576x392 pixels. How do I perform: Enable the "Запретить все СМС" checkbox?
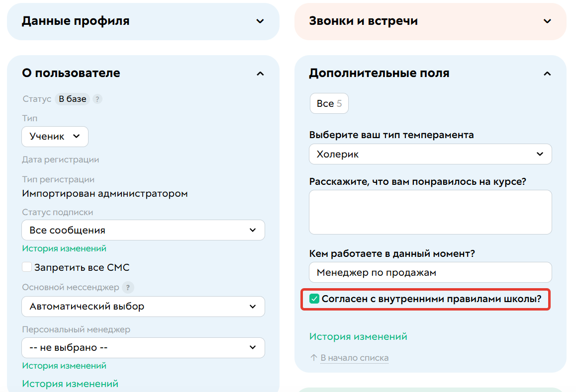pos(27,267)
